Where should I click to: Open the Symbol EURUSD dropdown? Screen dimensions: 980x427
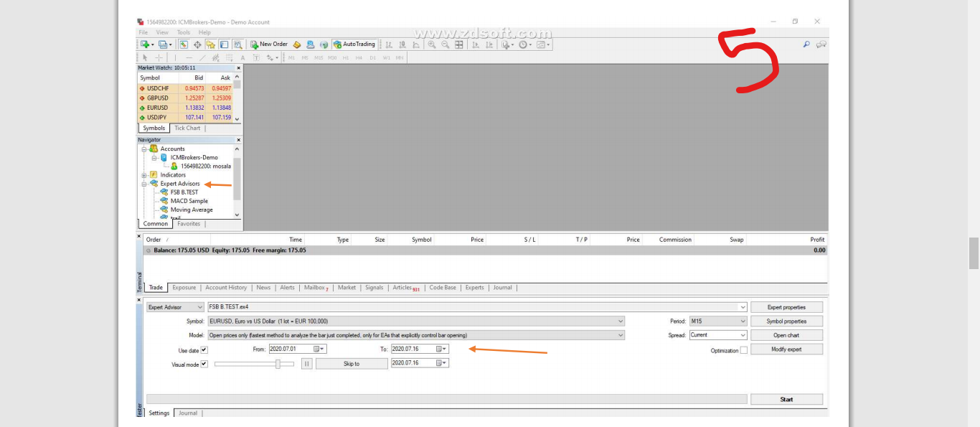(416, 322)
